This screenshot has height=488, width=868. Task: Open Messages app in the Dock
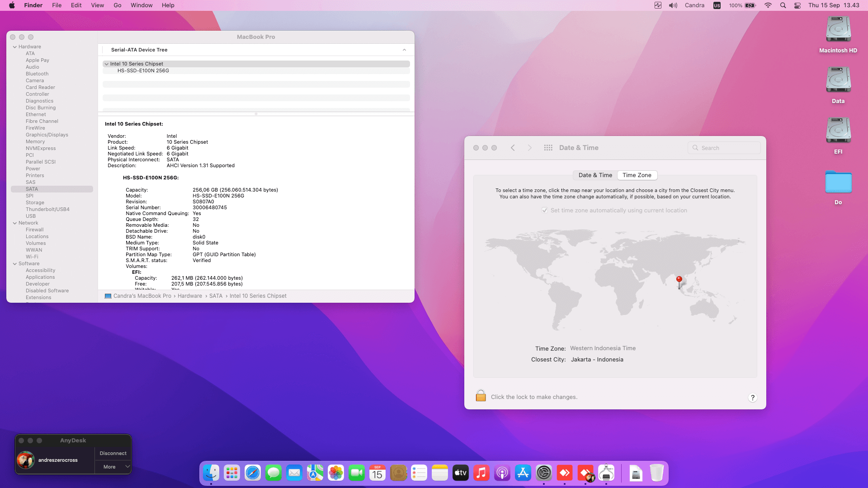pyautogui.click(x=274, y=473)
